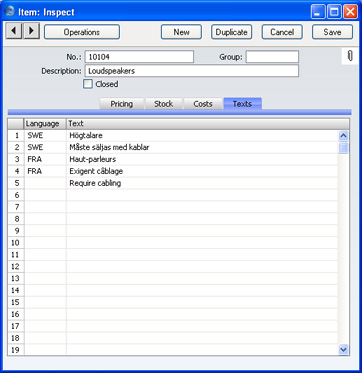This screenshot has height=373, width=362.
Task: Click the FRA language cell in row 3
Action: [x=45, y=159]
